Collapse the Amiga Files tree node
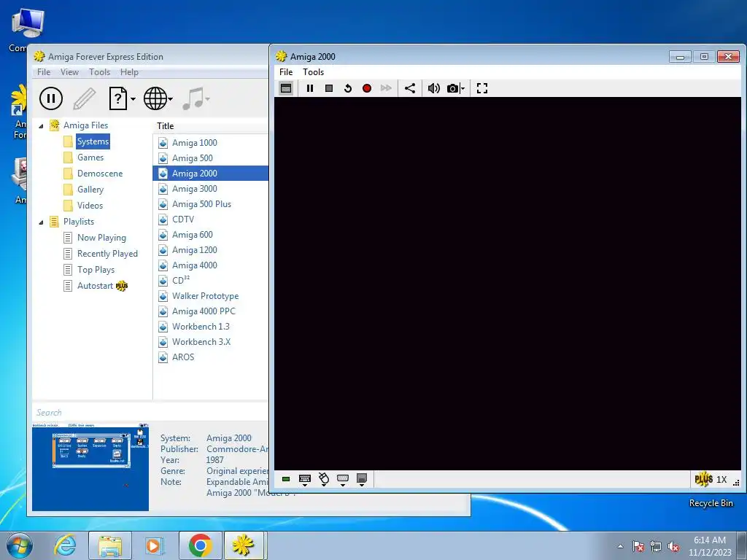 click(41, 125)
